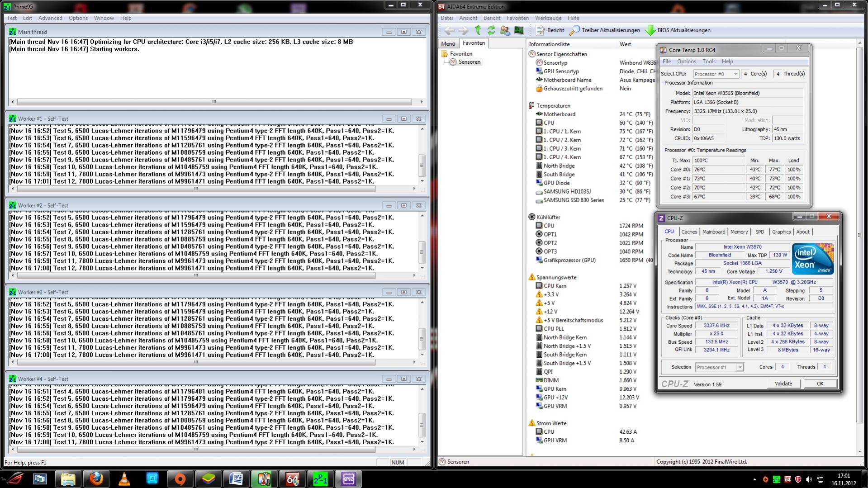Open the Tools menu in Core Temp
868x488 pixels.
(x=709, y=62)
